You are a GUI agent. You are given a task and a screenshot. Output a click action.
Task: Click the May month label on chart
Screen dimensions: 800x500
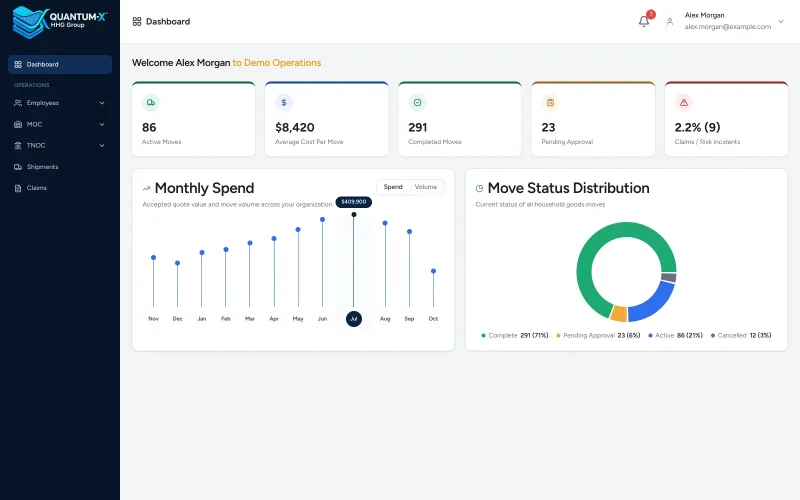coord(298,319)
